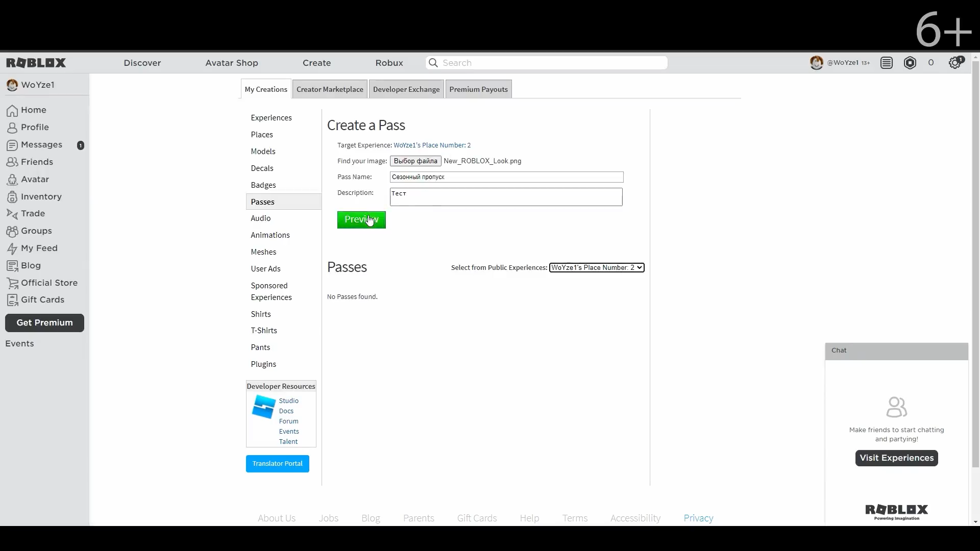Select Passes in creations list

pos(284,202)
